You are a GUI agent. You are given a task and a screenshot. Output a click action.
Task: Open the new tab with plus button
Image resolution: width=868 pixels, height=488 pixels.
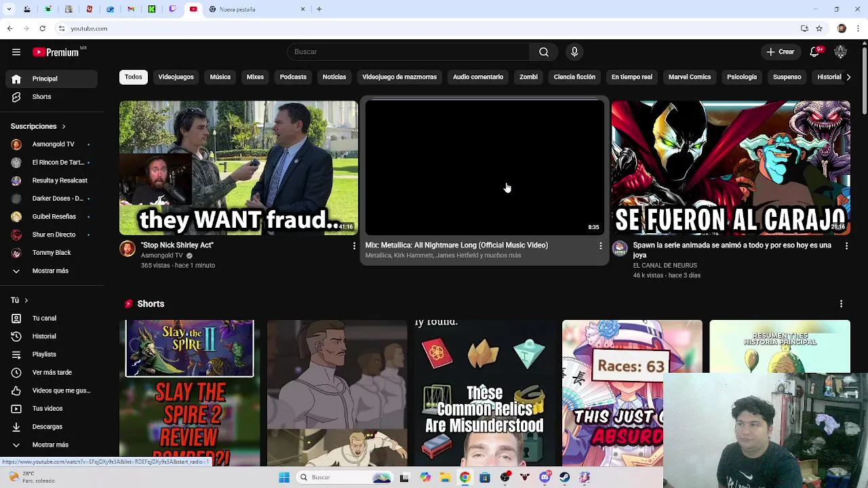(x=319, y=9)
